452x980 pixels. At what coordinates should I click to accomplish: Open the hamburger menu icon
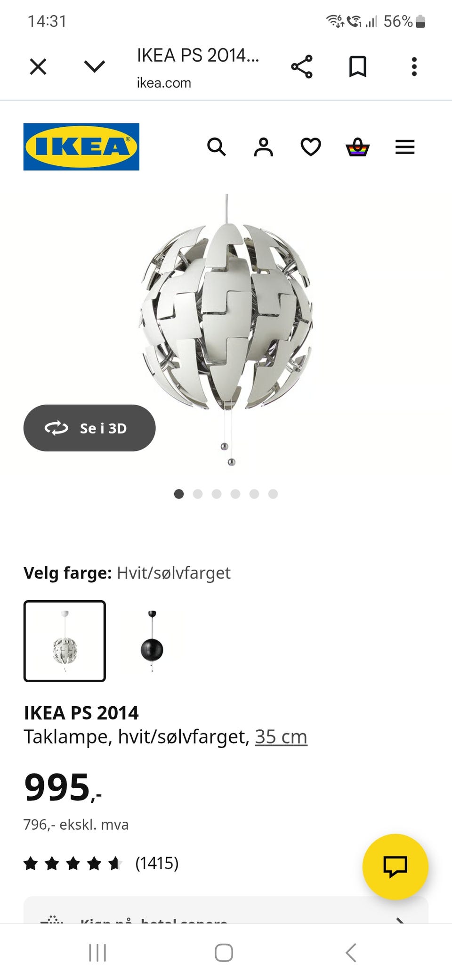point(405,147)
